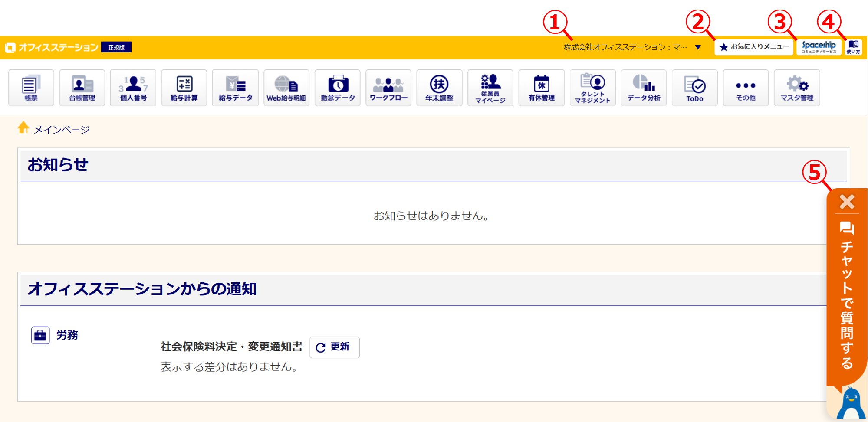Click the メインページ breadcrumb link
868x422 pixels.
click(62, 130)
